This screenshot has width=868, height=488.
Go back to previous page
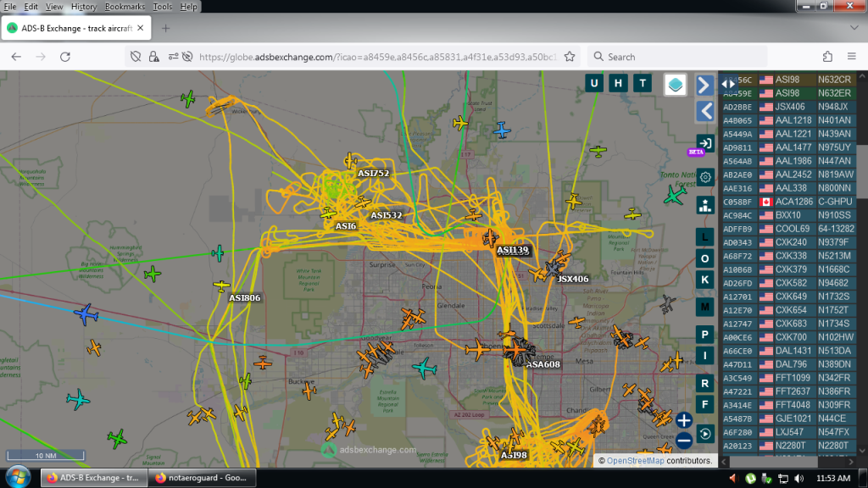16,57
